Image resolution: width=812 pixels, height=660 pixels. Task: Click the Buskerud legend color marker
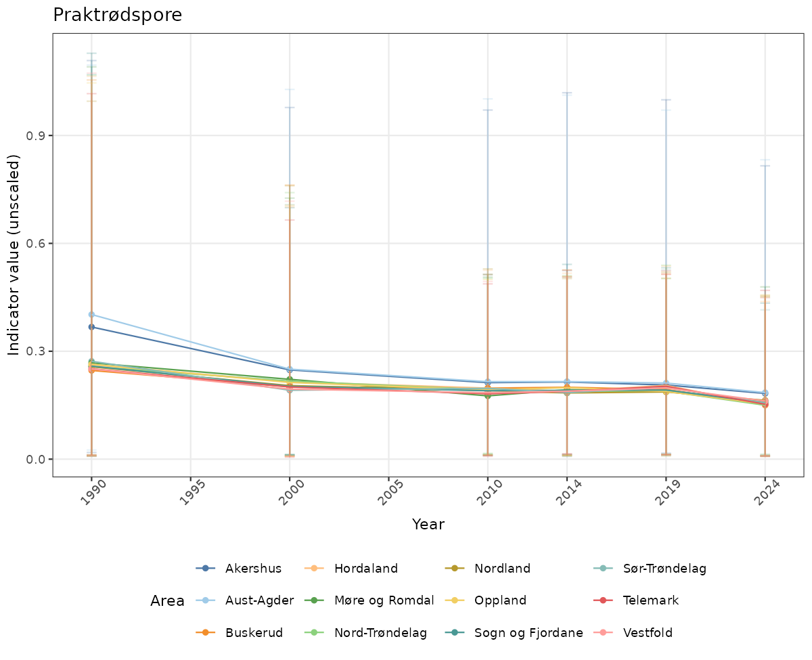(206, 633)
